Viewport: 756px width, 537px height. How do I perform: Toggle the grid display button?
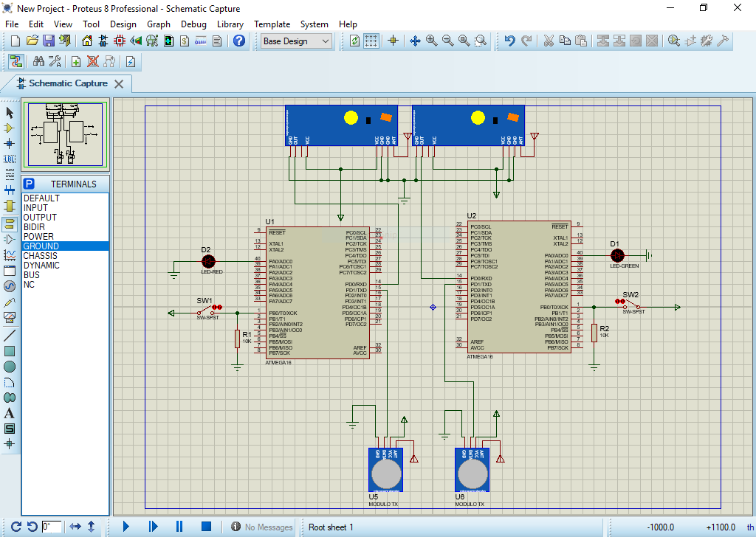pos(371,41)
